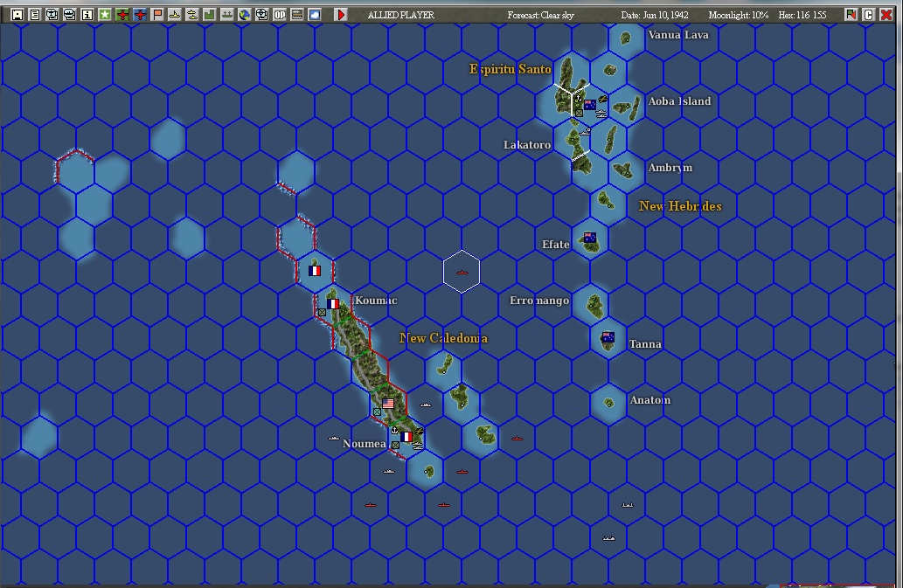Click the anchor port icon at Noumea

(394, 430)
